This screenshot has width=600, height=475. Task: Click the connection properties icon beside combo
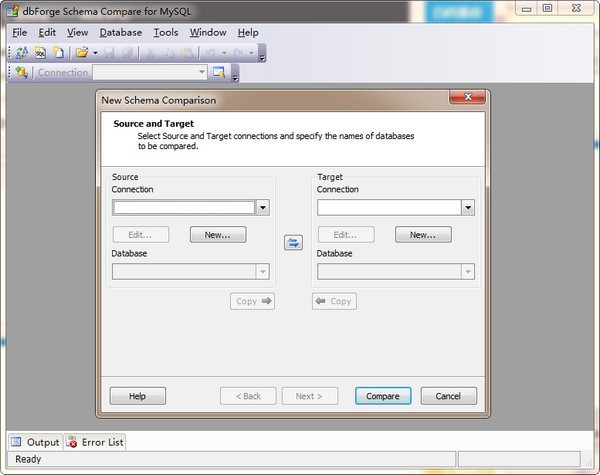point(219,72)
